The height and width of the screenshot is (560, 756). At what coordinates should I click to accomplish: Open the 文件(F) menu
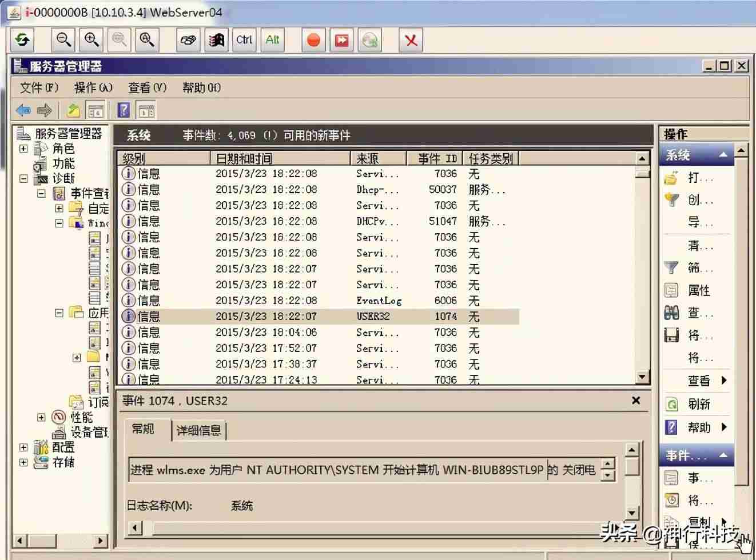tap(39, 87)
